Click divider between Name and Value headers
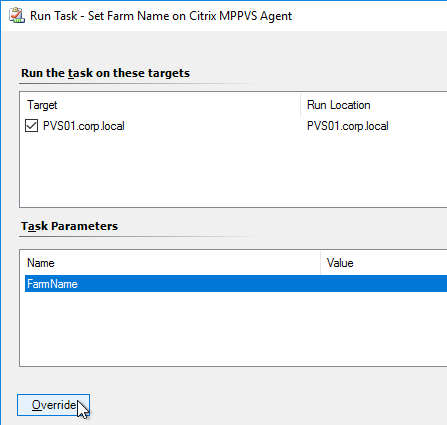Screen dimensions: 447x425 coord(320,263)
